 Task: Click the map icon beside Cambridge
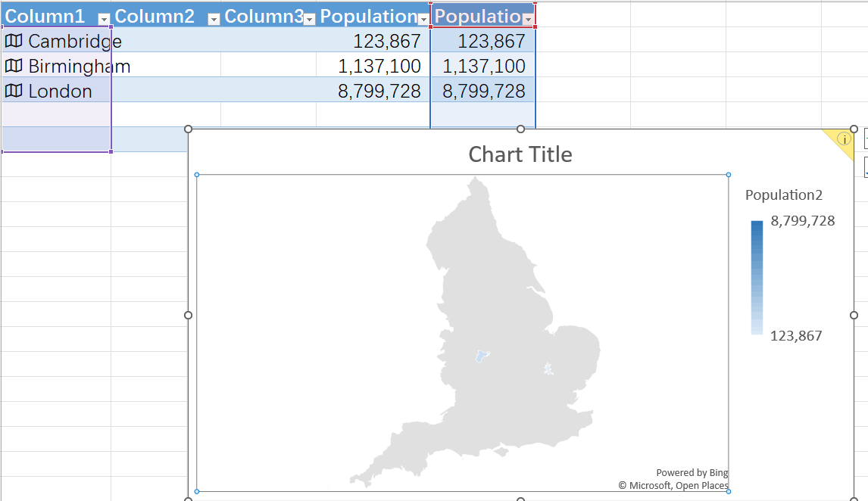14,40
